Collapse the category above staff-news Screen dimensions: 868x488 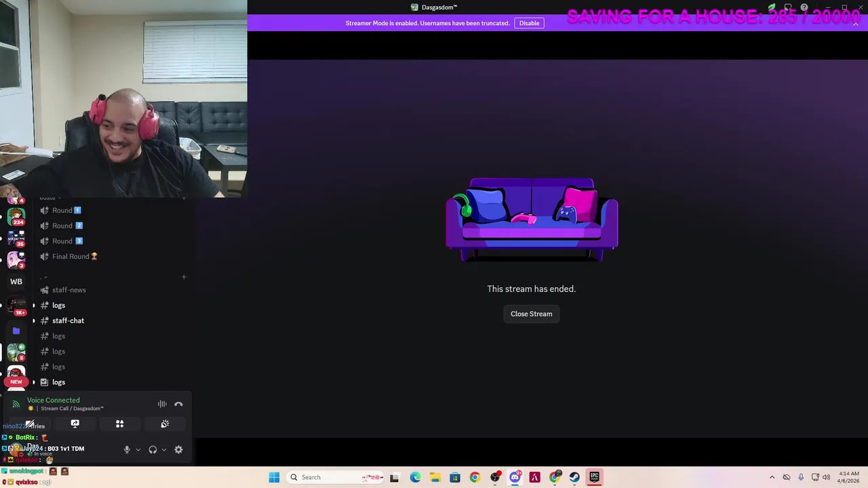tap(44, 277)
